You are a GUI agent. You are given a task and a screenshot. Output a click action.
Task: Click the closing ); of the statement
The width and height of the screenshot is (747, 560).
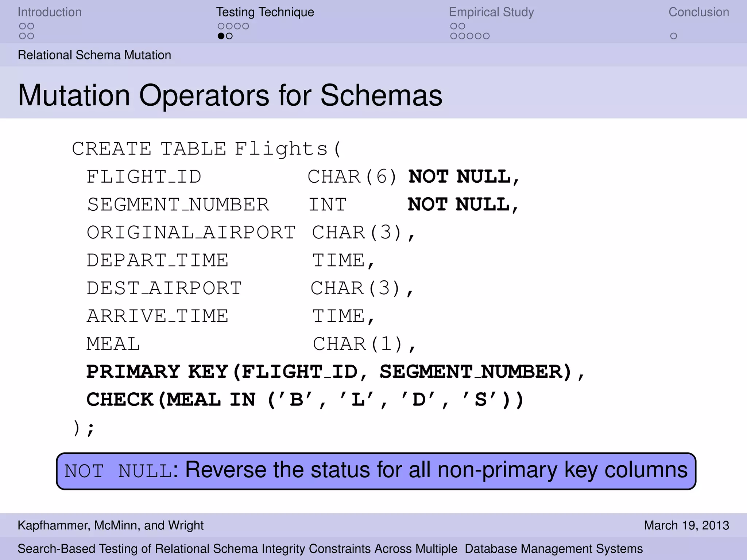click(x=84, y=428)
